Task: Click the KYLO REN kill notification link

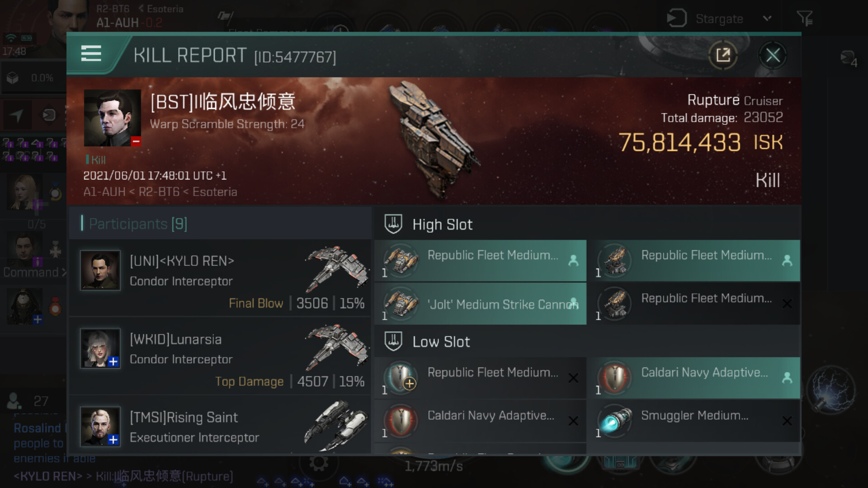Action: click(123, 476)
